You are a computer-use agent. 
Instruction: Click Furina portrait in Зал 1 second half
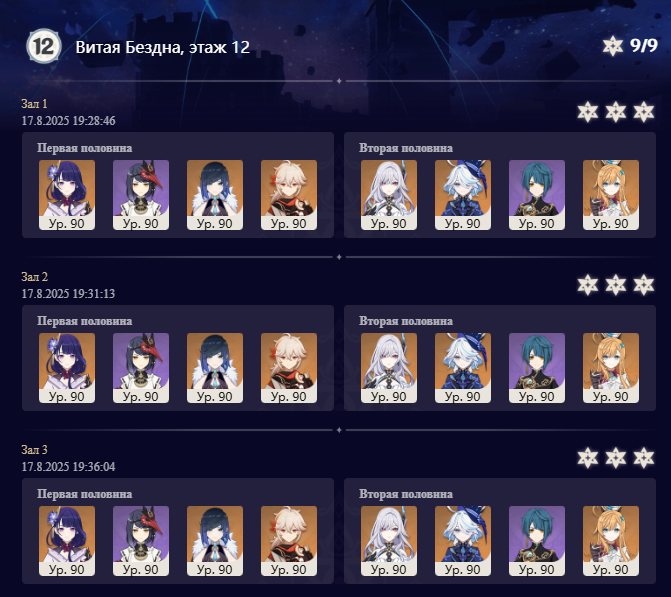pyautogui.click(x=463, y=195)
